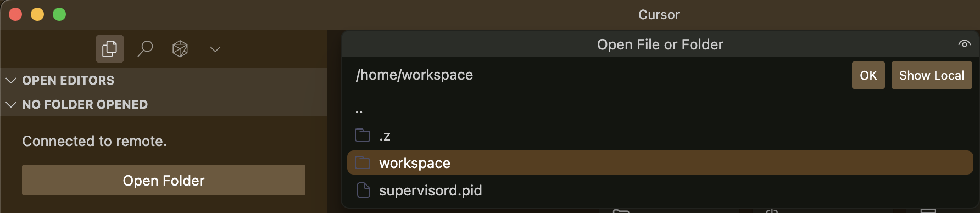980x213 pixels.
Task: Focus the /home/workspace path field
Action: pyautogui.click(x=599, y=75)
